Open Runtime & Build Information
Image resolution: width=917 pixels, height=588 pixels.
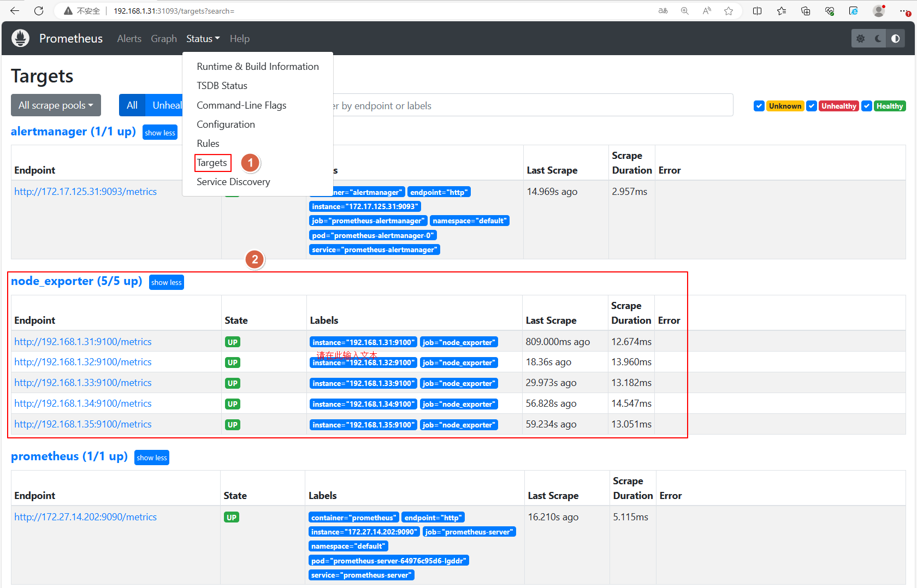[x=258, y=67]
